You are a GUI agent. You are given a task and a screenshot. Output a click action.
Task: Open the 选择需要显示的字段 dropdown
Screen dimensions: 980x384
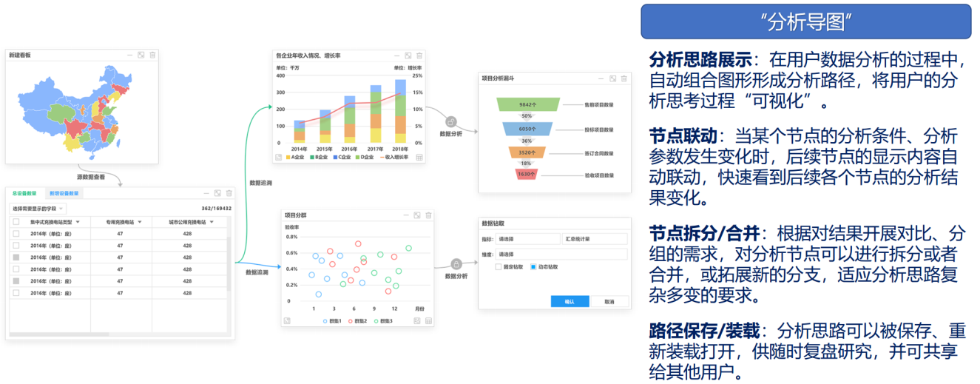point(38,209)
